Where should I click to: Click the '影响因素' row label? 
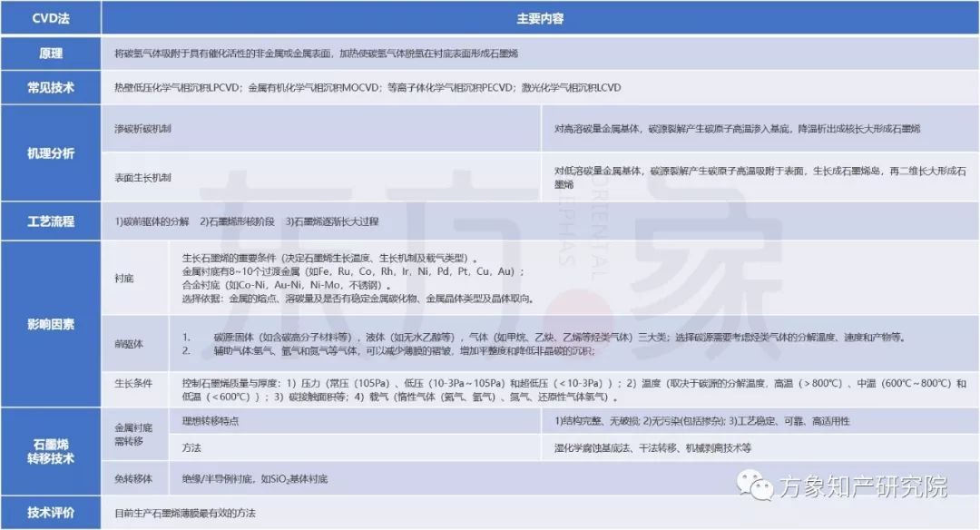tap(51, 324)
